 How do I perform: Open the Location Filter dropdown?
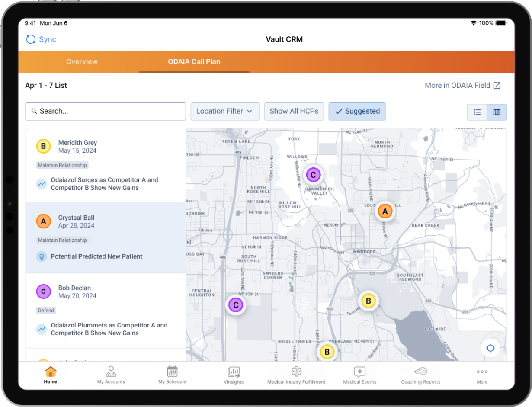pos(225,111)
